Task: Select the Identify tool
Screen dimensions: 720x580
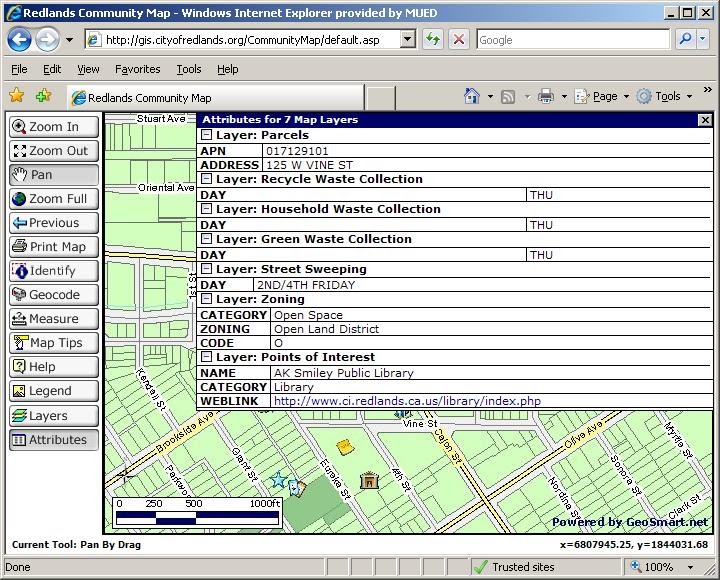Action: coord(54,271)
